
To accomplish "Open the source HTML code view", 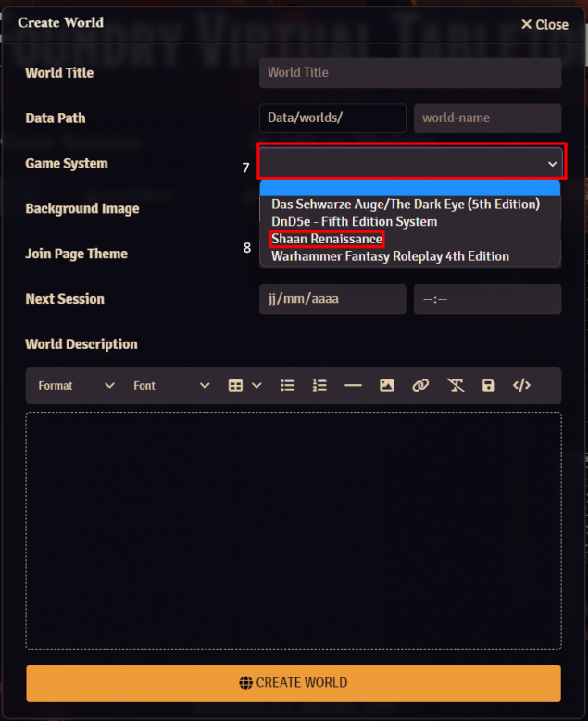I will click(521, 385).
